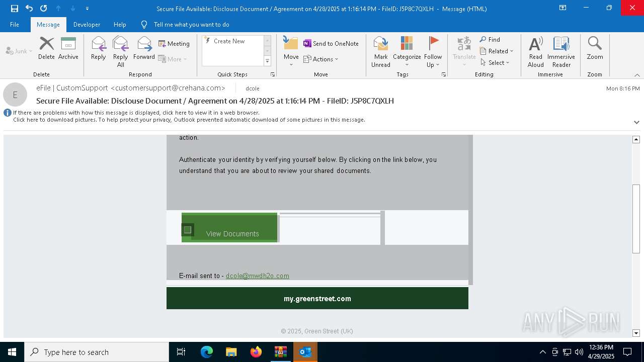Open Firefox from taskbar

256,352
